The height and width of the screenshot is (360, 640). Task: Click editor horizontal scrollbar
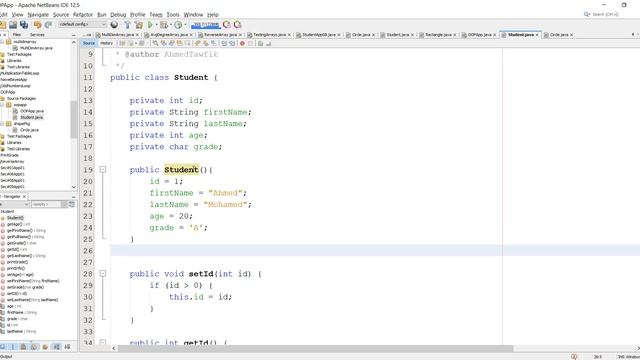tap(315, 348)
